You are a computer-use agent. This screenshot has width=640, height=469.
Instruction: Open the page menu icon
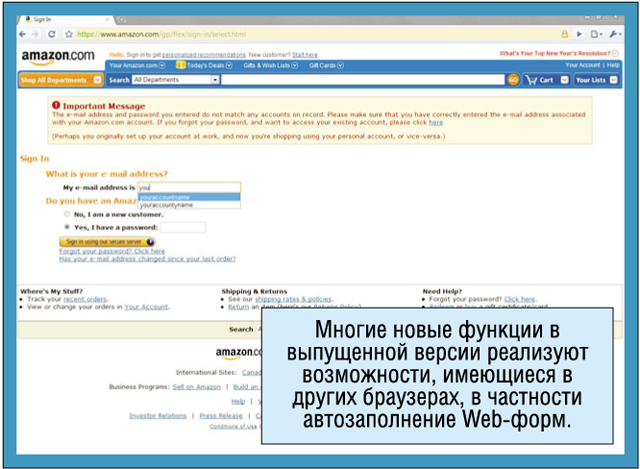[x=596, y=34]
